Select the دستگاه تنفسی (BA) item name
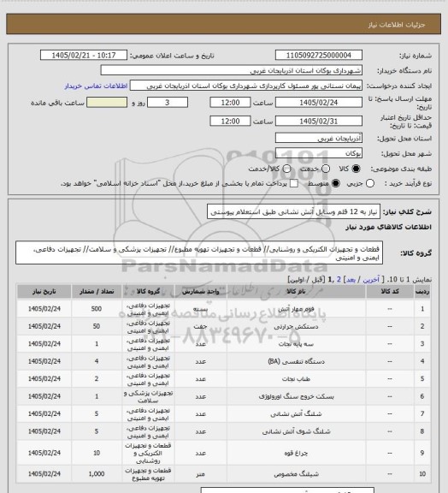This screenshot has width=448, height=493. pos(296,361)
